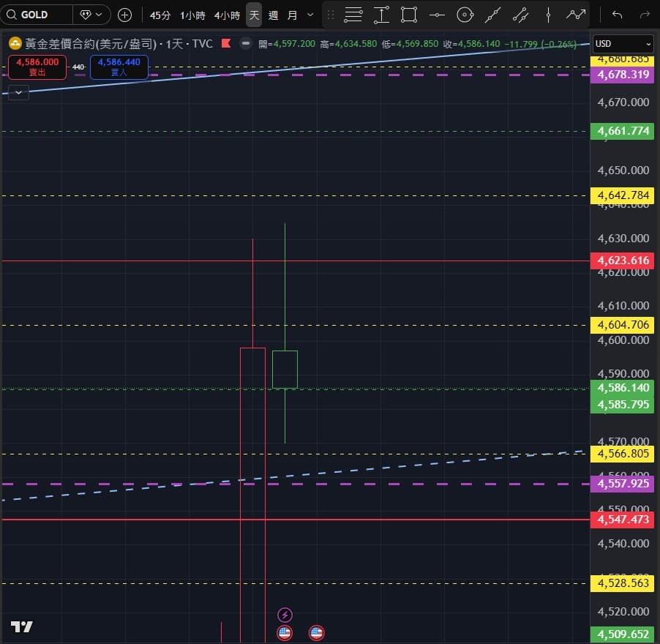Screen dimensions: 660x644
Task: Select the 4,509.652 green price label
Action: [x=622, y=634]
